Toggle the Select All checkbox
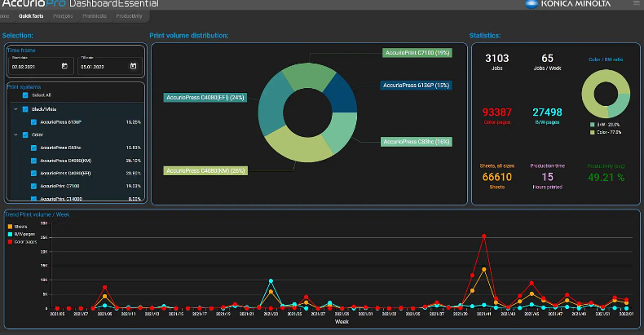 [x=25, y=95]
